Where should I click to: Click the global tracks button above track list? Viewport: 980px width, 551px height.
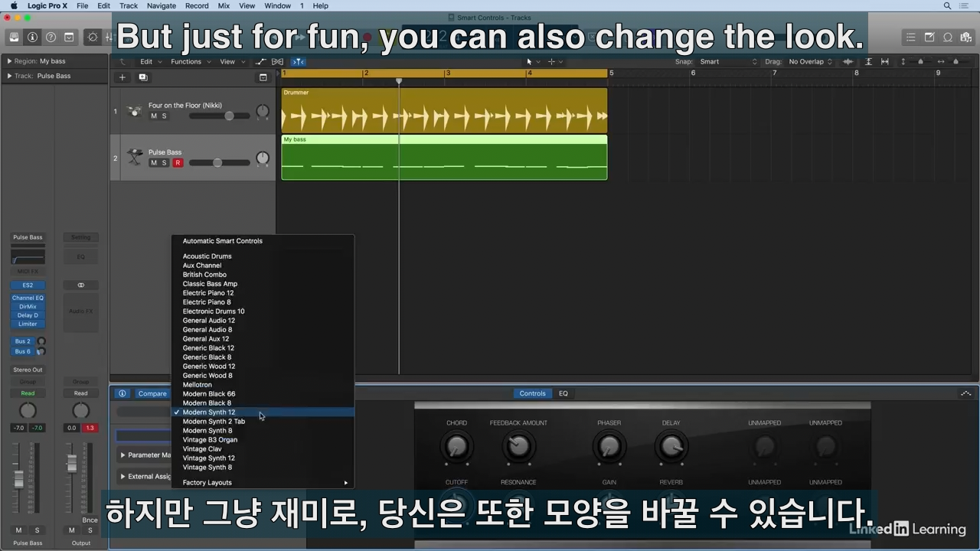263,77
